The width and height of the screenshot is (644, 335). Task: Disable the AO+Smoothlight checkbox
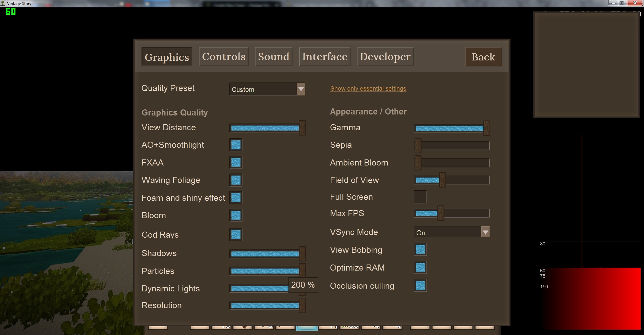click(x=236, y=145)
